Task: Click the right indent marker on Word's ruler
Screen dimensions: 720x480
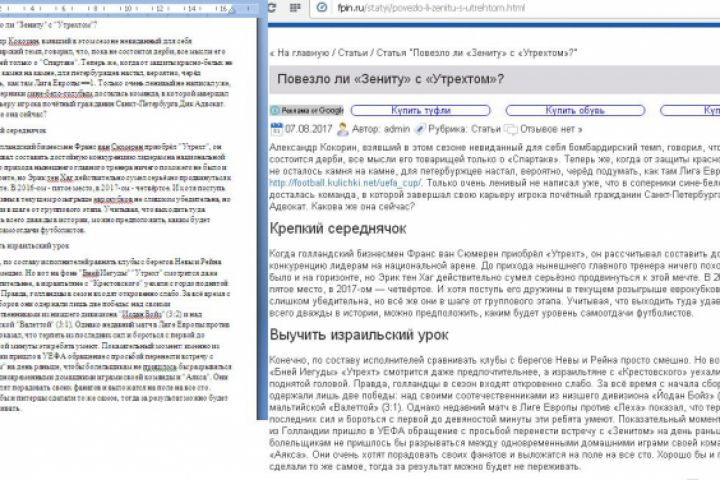Action: [232, 9]
